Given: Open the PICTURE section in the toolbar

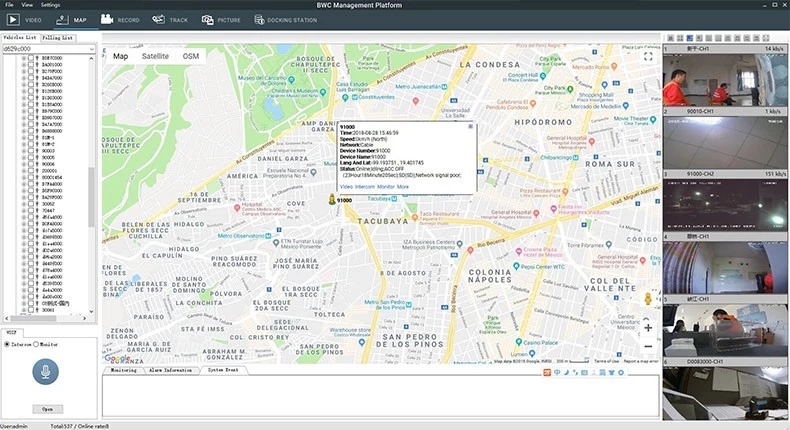Looking at the screenshot, I should (221, 20).
